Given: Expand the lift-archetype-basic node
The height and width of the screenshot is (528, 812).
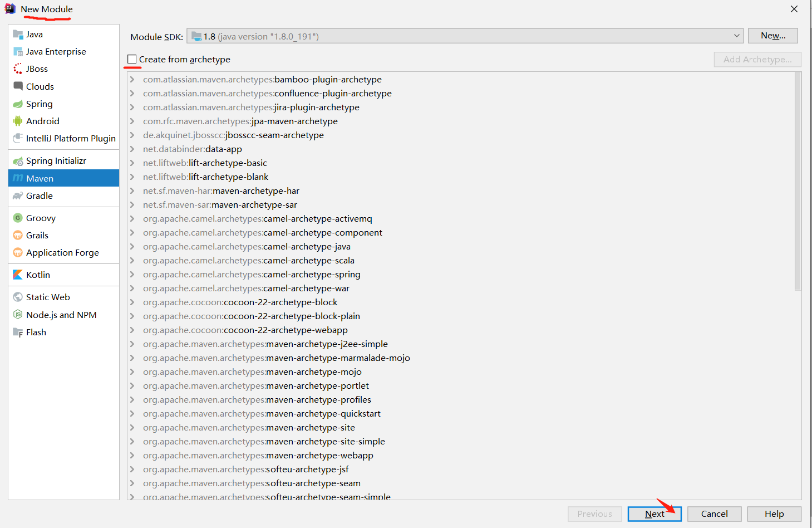Looking at the screenshot, I should pyautogui.click(x=132, y=163).
